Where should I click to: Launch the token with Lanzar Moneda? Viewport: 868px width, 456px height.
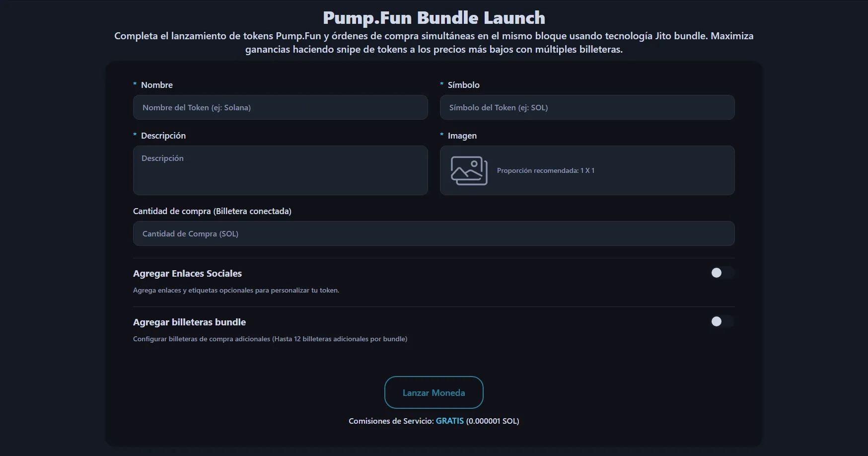434,392
